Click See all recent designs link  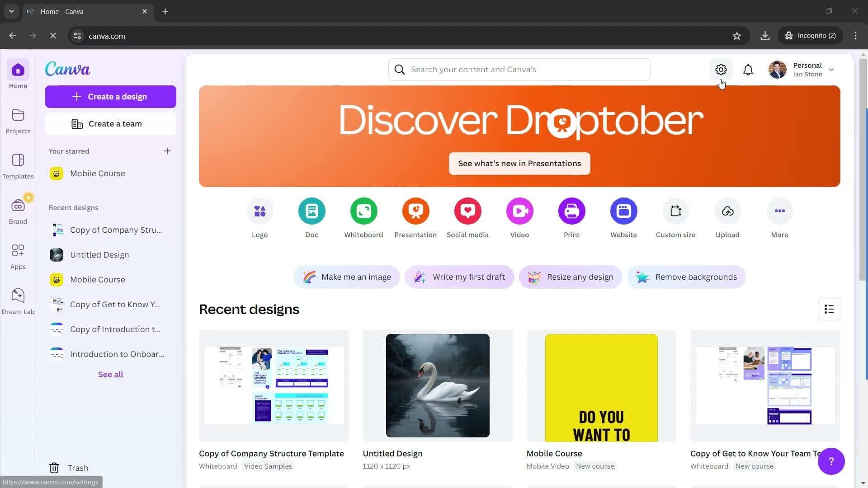click(x=110, y=374)
